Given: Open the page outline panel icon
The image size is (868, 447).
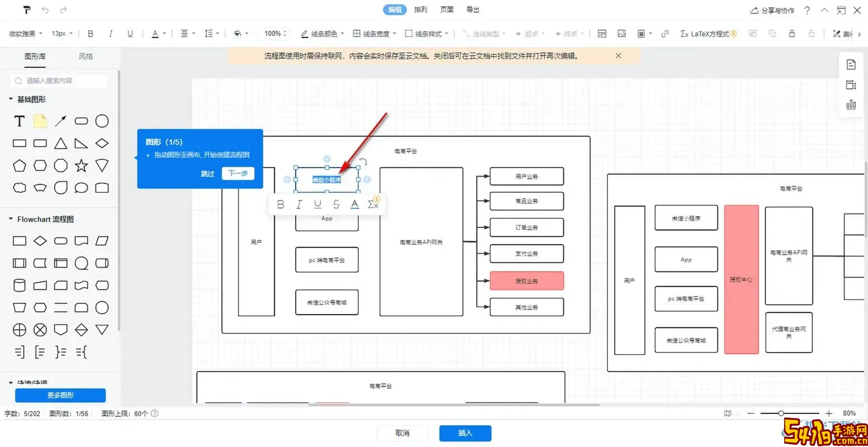Looking at the screenshot, I should click(x=851, y=65).
